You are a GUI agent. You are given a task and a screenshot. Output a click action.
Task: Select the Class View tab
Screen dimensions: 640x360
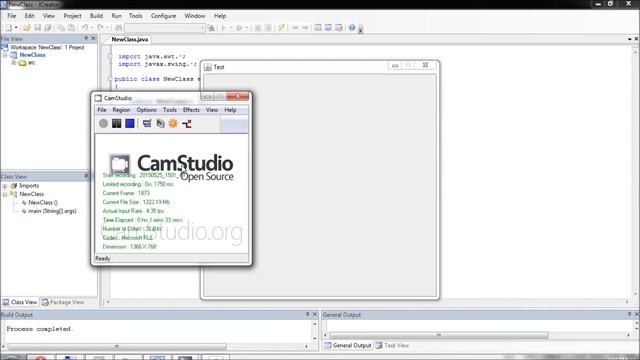point(20,302)
